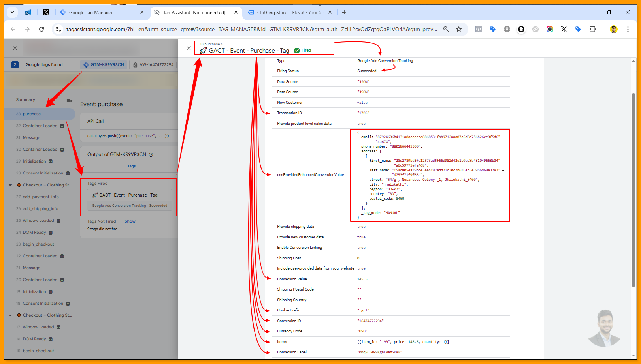Click the Conversion ID value "16474772294"
Viewport: 641px width, 364px height.
tap(370, 321)
